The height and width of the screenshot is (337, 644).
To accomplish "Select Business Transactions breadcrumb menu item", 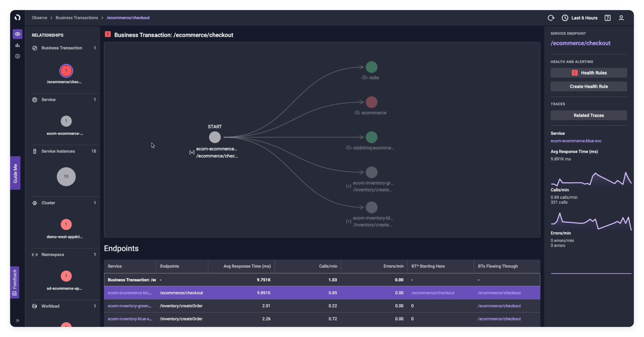I will pos(77,17).
